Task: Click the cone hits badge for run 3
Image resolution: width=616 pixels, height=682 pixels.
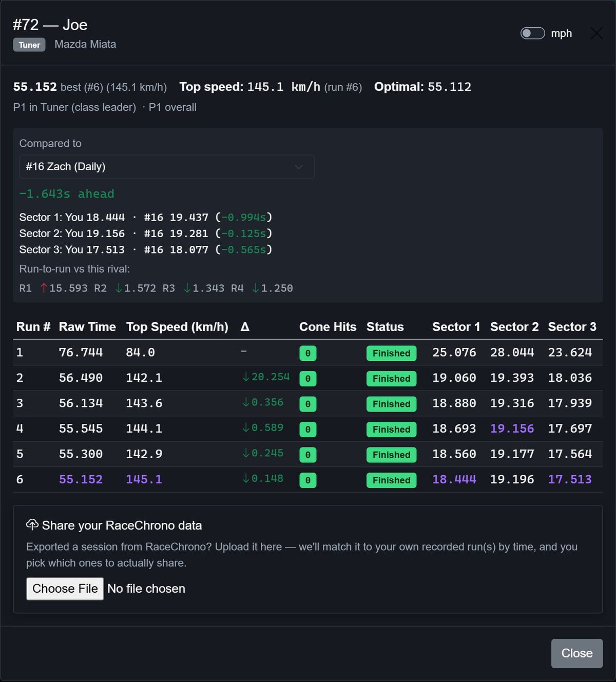Action: pyautogui.click(x=308, y=404)
